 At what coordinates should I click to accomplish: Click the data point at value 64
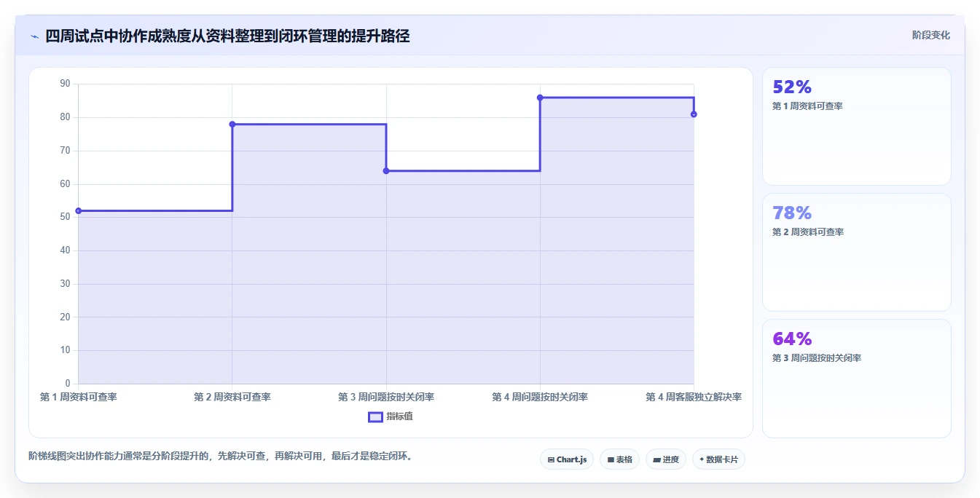pyautogui.click(x=386, y=171)
